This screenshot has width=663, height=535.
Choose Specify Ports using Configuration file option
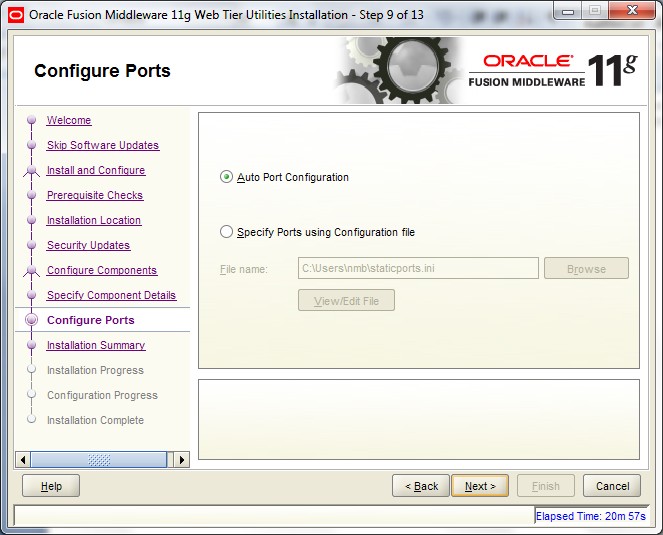(x=226, y=232)
